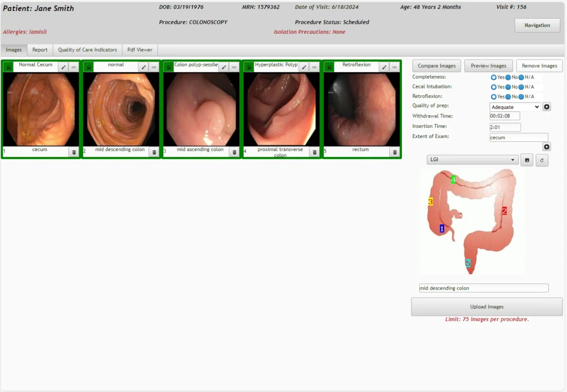The image size is (567, 392).
Task: Open the Quality of Care Indicators tab
Action: [x=87, y=49]
